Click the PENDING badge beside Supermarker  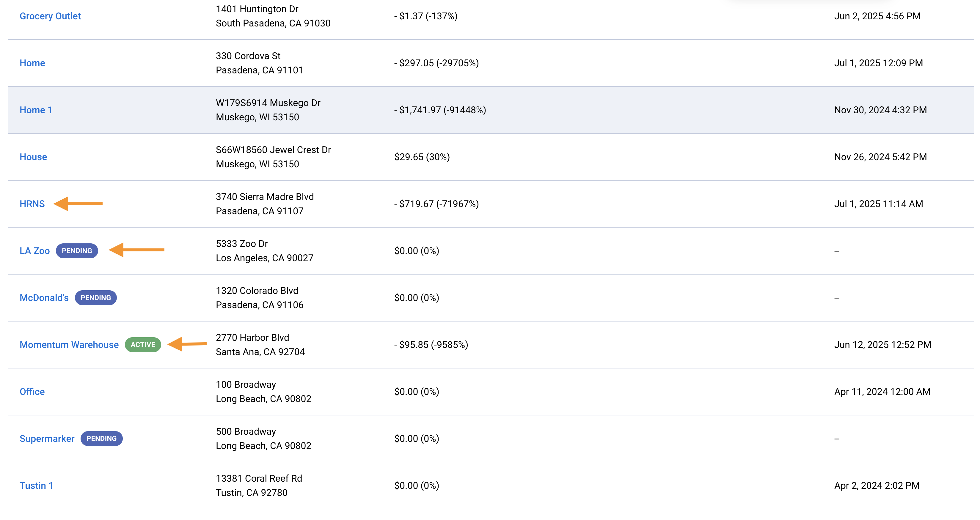click(102, 439)
